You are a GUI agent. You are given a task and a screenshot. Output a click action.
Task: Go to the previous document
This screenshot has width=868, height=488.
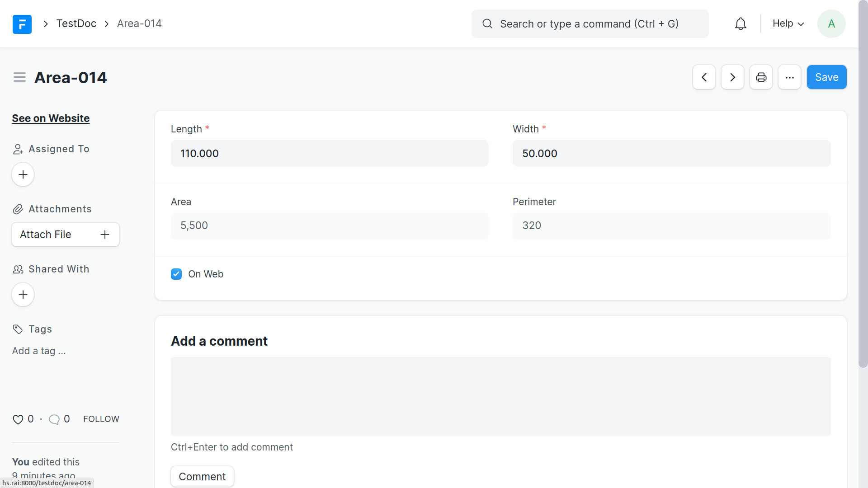point(704,77)
